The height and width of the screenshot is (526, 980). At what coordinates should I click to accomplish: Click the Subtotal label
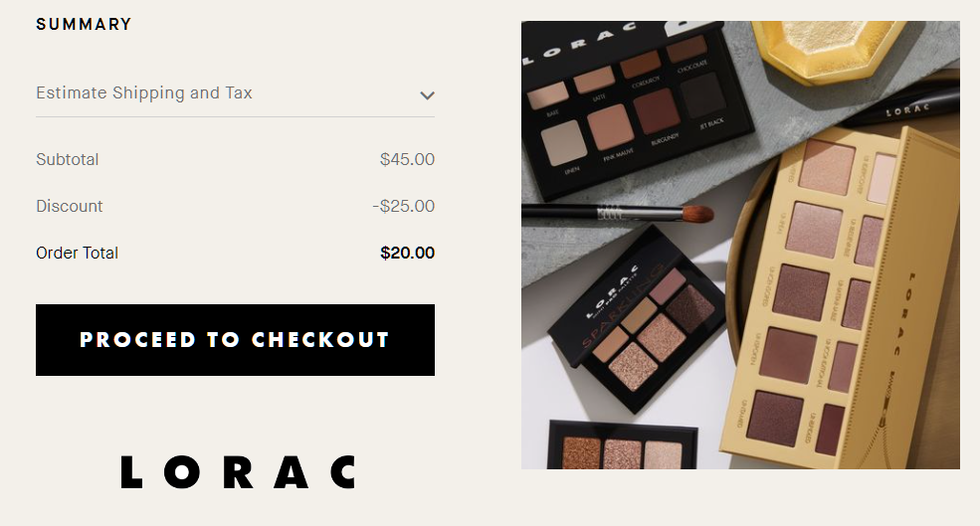point(68,159)
